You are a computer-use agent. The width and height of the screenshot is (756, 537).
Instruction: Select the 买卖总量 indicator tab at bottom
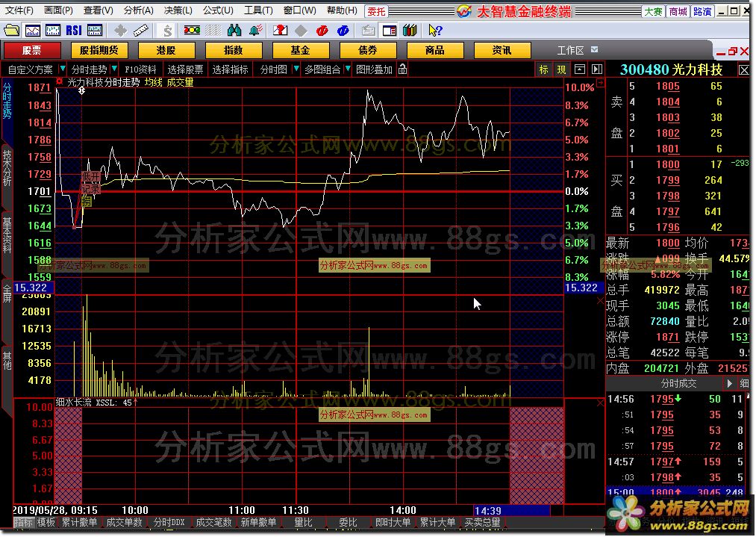482,522
